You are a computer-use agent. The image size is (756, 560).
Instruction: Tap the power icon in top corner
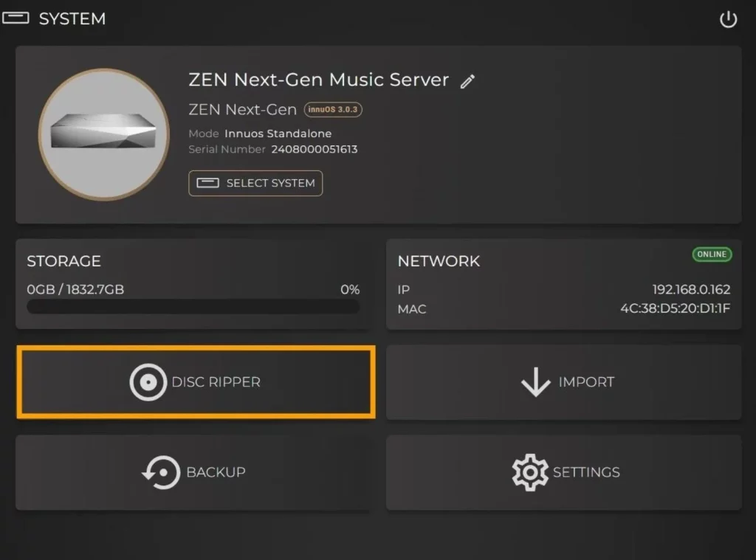728,19
